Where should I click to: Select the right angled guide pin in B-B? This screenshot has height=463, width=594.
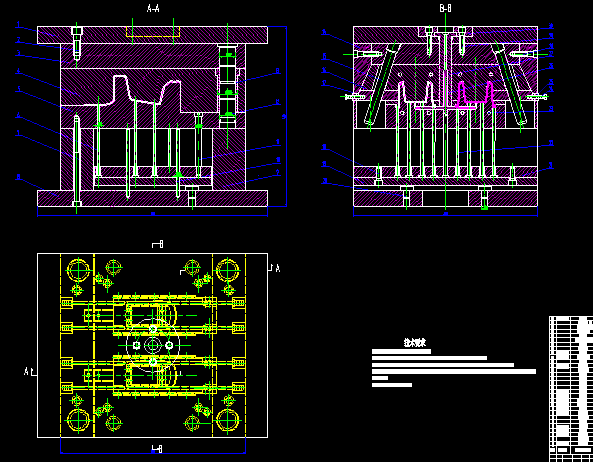pos(510,83)
